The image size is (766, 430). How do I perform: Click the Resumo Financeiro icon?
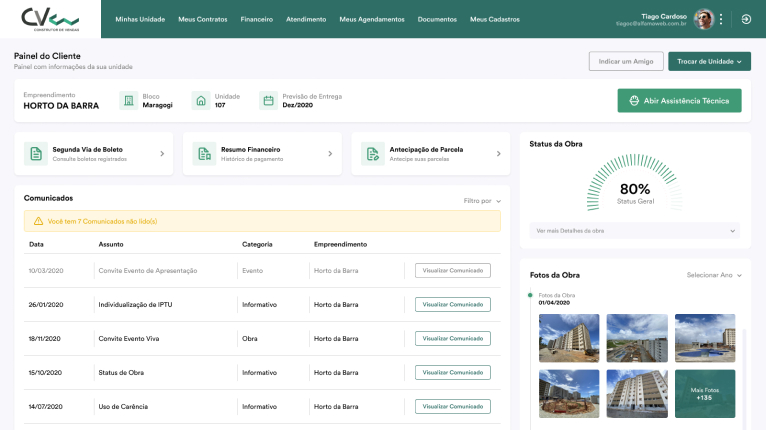pos(204,154)
